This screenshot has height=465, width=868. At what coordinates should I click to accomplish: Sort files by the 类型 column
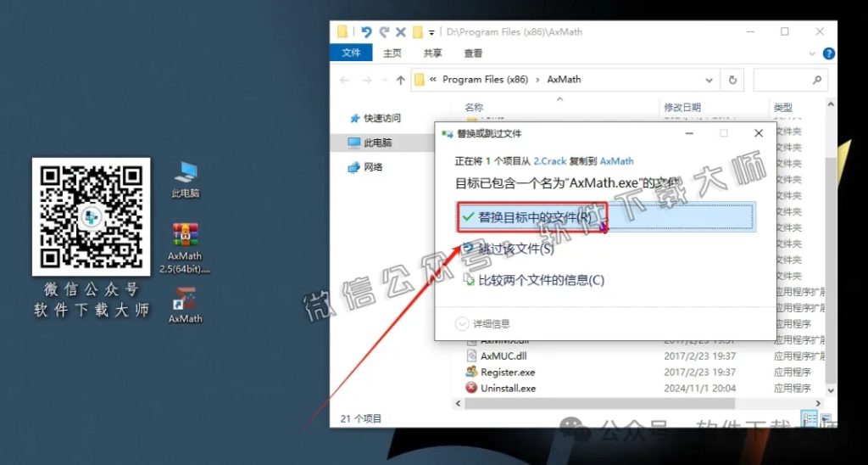783,108
